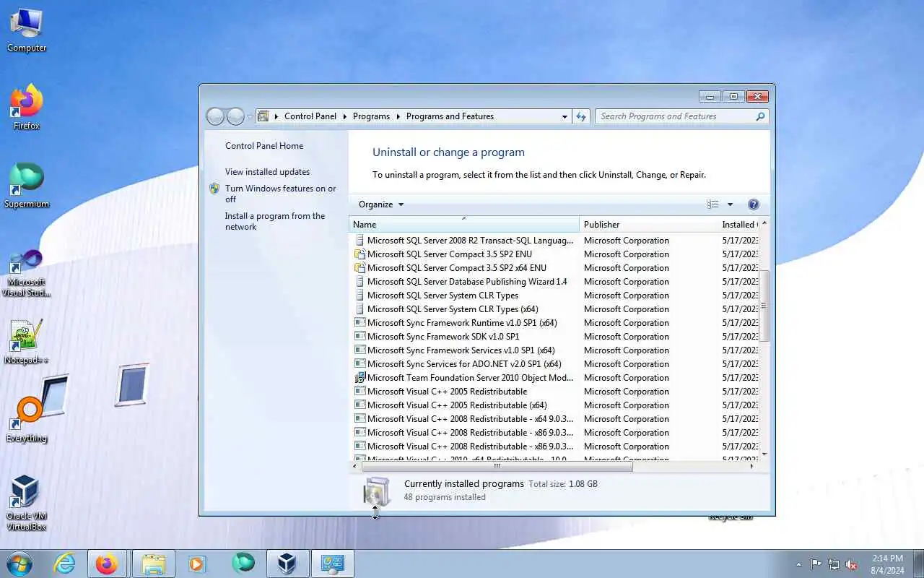Select Microsoft Sync Services for ADO.NET v2.0 SP1
Screen dimensions: 924x578
pyautogui.click(x=554, y=364)
